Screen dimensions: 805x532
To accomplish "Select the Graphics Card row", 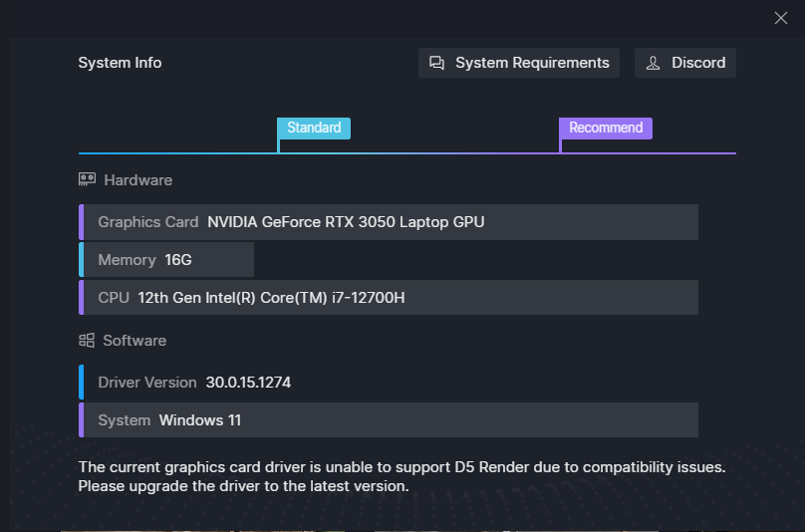I will 389,222.
